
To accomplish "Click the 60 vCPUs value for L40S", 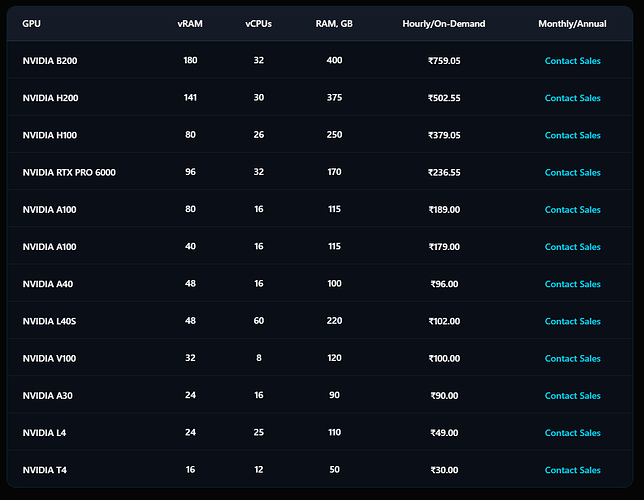I will tap(259, 321).
